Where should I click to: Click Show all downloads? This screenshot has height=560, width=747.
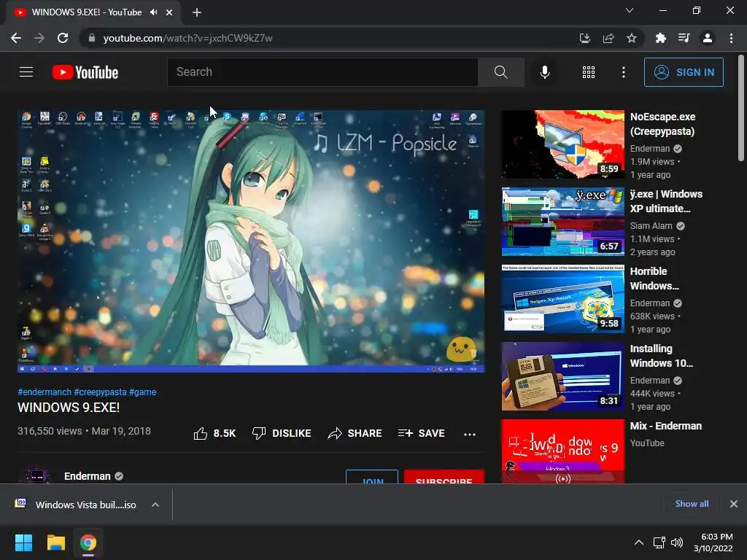[x=692, y=504]
